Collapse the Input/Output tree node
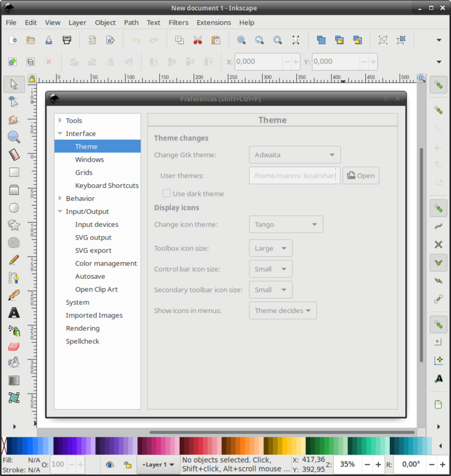The width and height of the screenshot is (451, 476). [60, 211]
